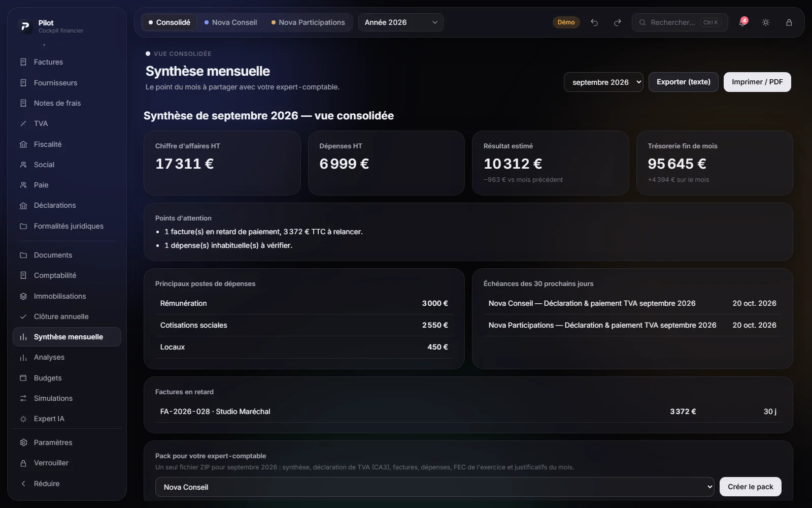812x508 pixels.
Task: Open the Nova Conseil pack entity dropdown
Action: (x=434, y=487)
